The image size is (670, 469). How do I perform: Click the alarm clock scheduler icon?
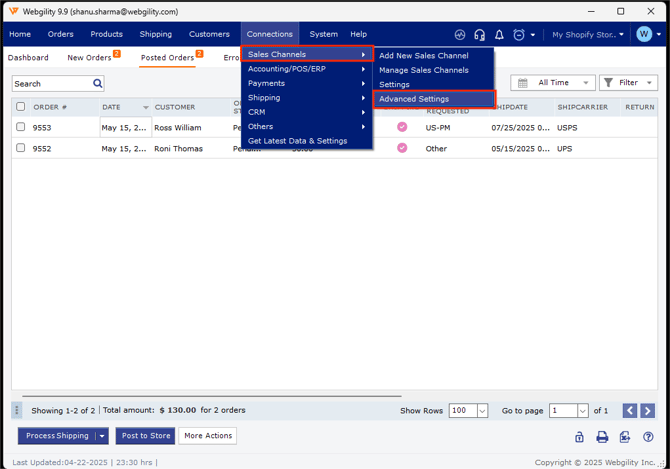coord(519,35)
